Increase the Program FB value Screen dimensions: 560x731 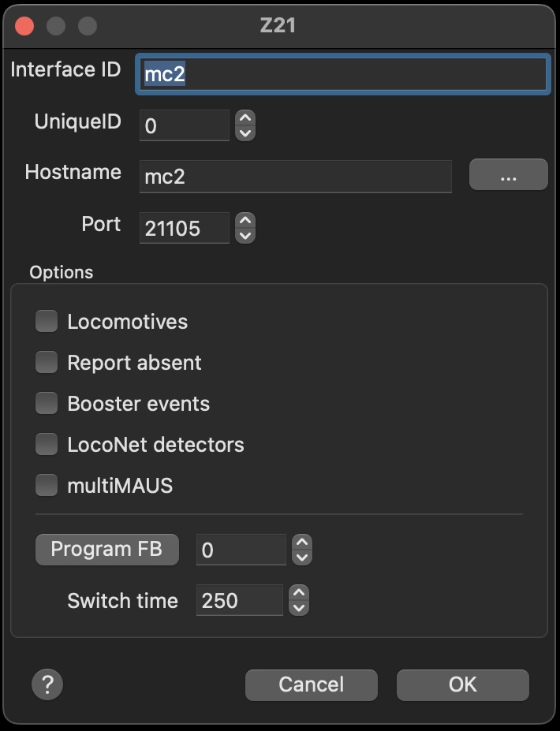pos(302,543)
